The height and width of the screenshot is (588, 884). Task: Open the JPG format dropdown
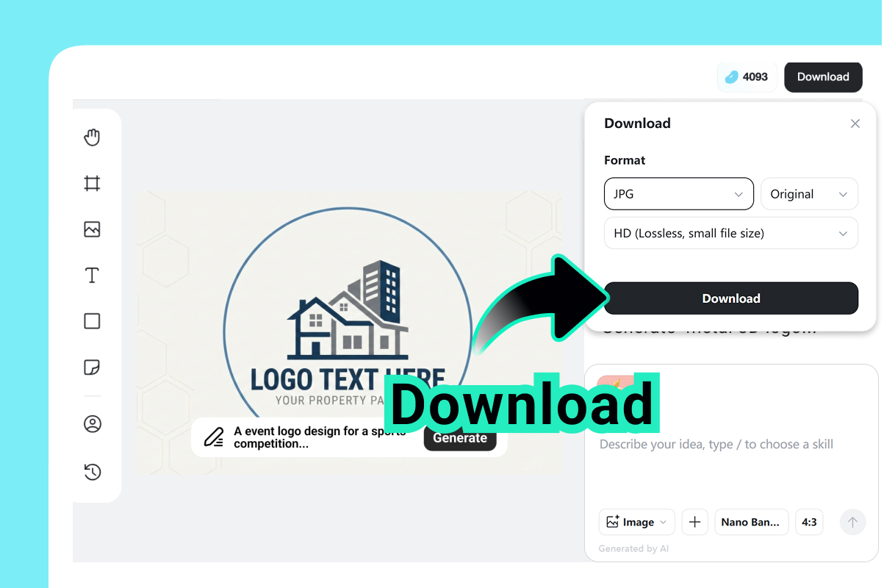point(678,193)
